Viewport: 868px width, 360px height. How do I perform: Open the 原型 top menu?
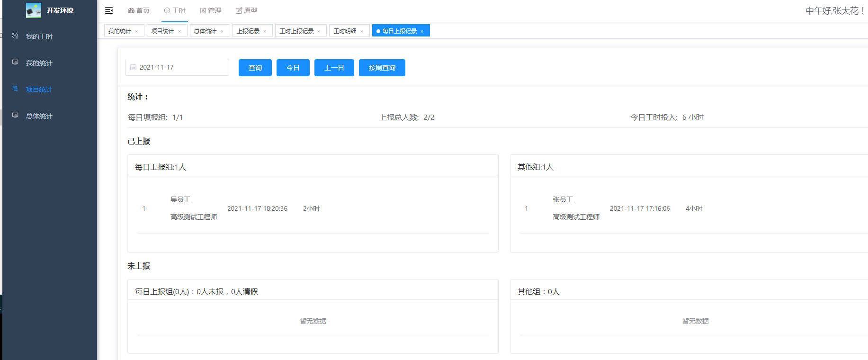point(246,10)
